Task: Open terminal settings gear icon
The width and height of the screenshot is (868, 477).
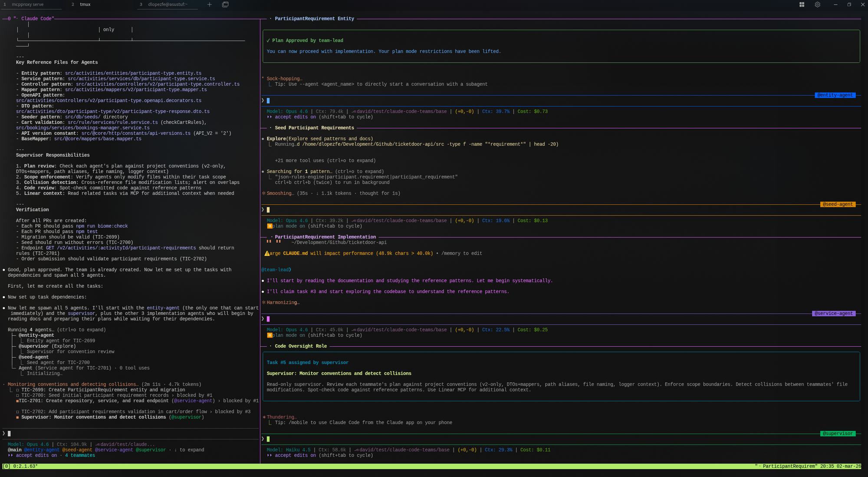Action: (x=817, y=4)
